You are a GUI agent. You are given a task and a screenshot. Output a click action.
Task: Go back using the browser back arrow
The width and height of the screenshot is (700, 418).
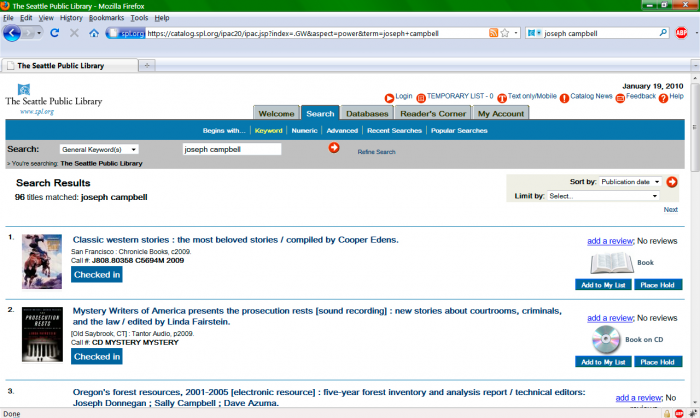[12, 33]
